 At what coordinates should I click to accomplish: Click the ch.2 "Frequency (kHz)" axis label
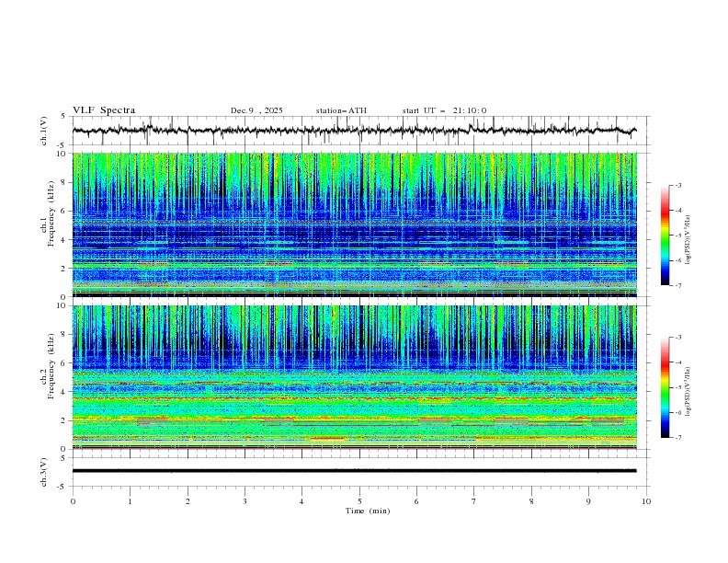[x=51, y=365]
